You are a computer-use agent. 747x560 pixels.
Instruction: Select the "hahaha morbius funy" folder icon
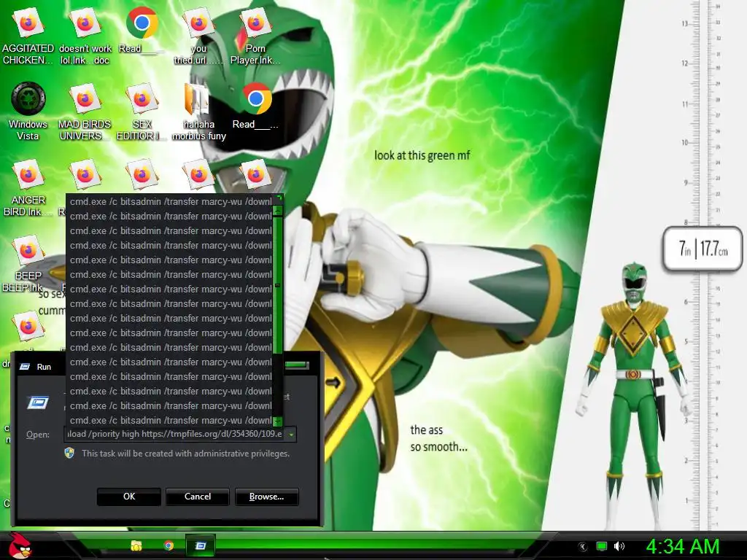[198, 112]
